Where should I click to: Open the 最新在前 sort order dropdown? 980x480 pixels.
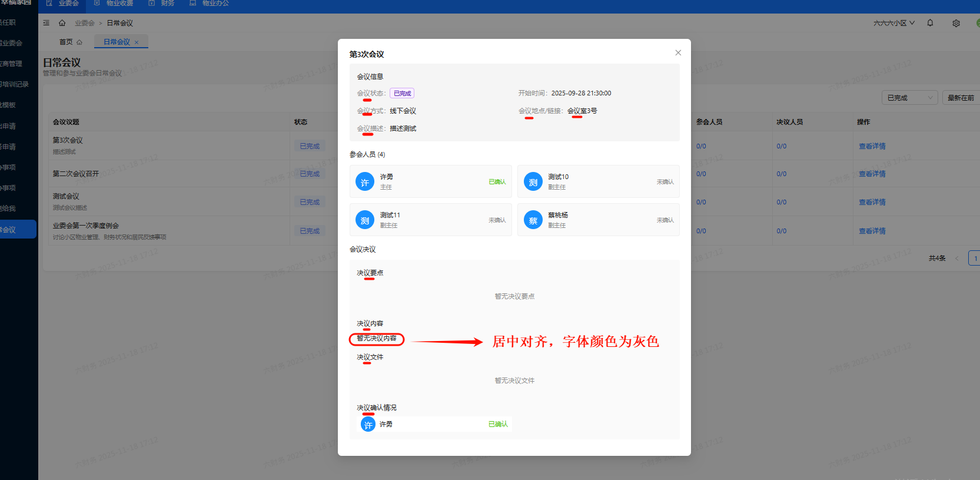point(961,98)
